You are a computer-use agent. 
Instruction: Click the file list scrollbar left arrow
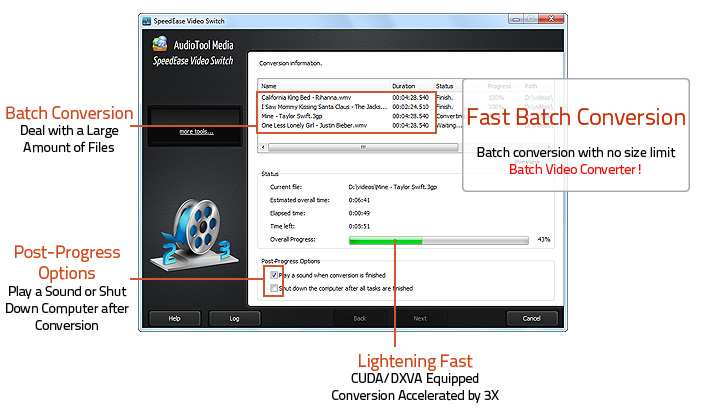[263, 147]
